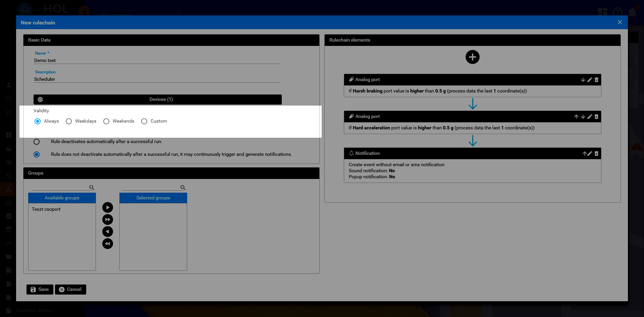The image size is (644, 317).
Task: Choose the Custom validity radio button
Action: [x=144, y=121]
